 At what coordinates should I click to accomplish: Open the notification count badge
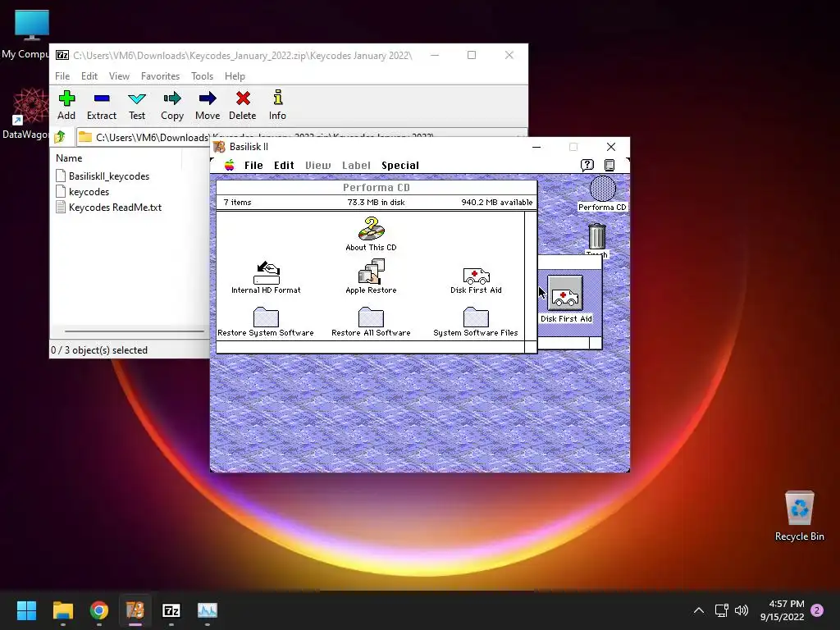[817, 610]
